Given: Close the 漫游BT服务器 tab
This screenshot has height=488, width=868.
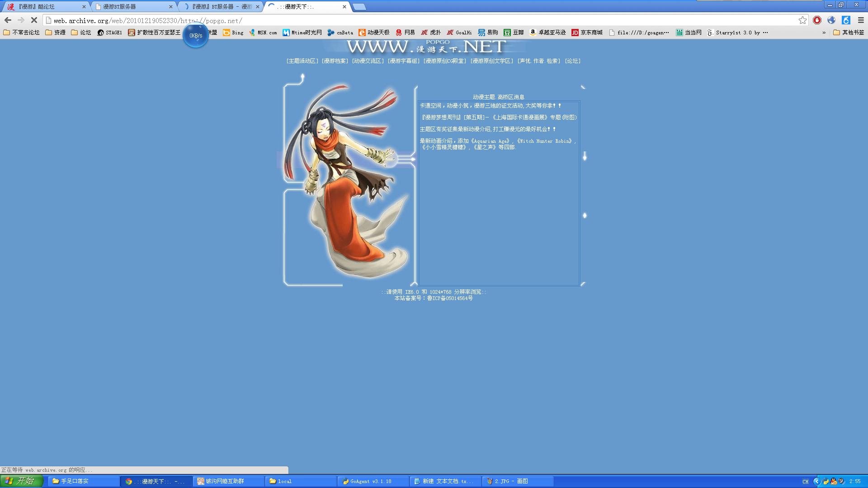Looking at the screenshot, I should pos(170,7).
